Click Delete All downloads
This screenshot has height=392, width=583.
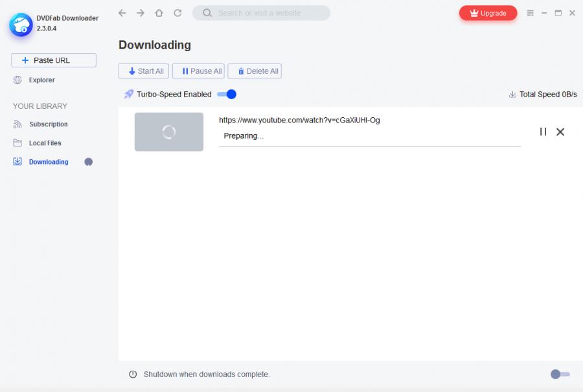255,71
